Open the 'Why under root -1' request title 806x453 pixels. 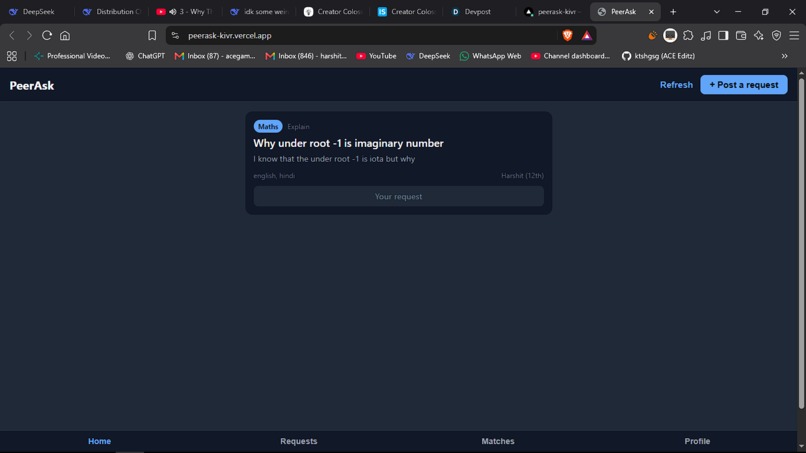pyautogui.click(x=348, y=143)
